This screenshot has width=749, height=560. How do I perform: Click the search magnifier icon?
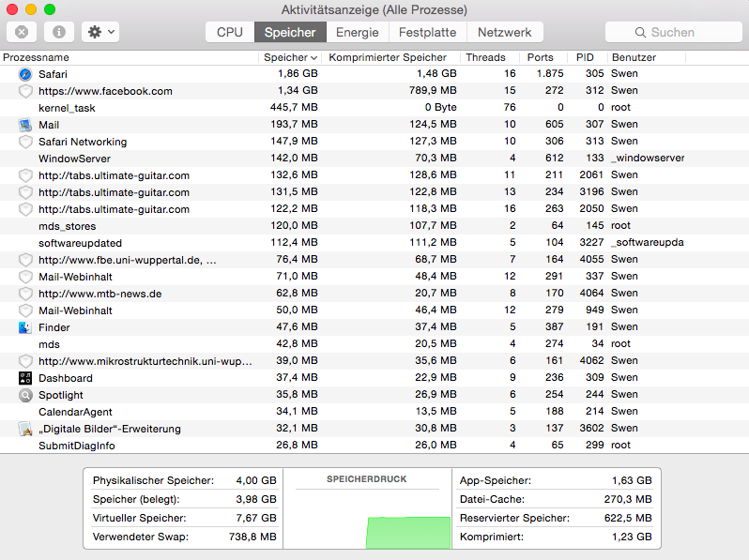tap(640, 32)
